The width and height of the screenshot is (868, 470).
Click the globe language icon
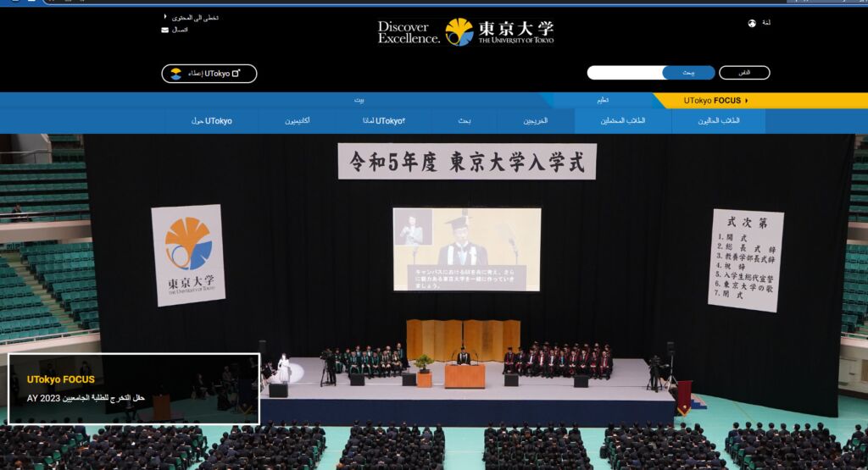[752, 24]
